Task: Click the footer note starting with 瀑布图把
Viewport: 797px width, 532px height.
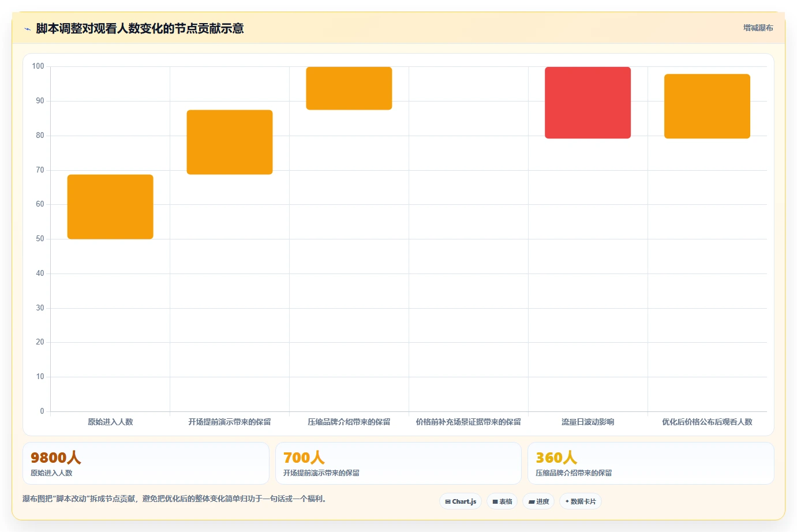Action: click(175, 499)
